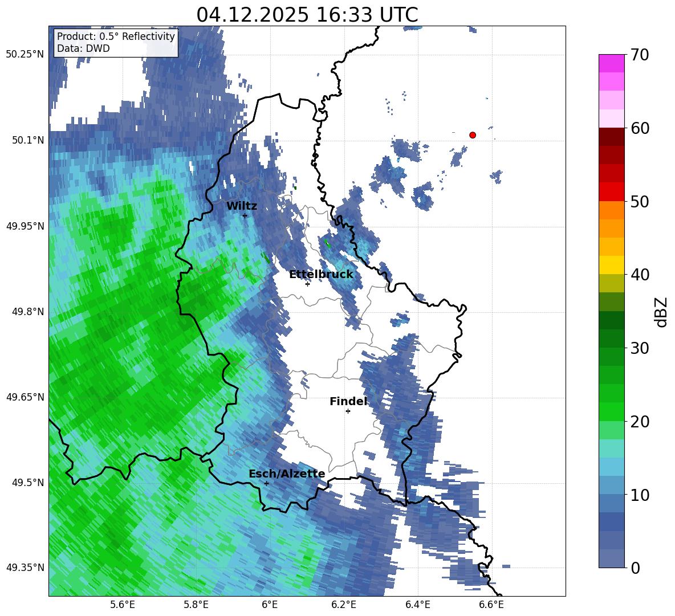
Task: Click the bright green colorbar swatch at 20
Action: point(611,411)
